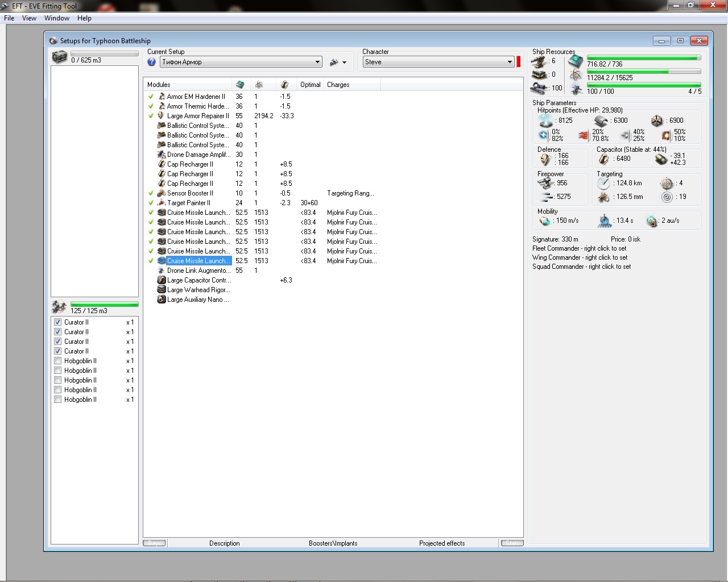Click the sensor strength icon showing 19

(x=667, y=197)
